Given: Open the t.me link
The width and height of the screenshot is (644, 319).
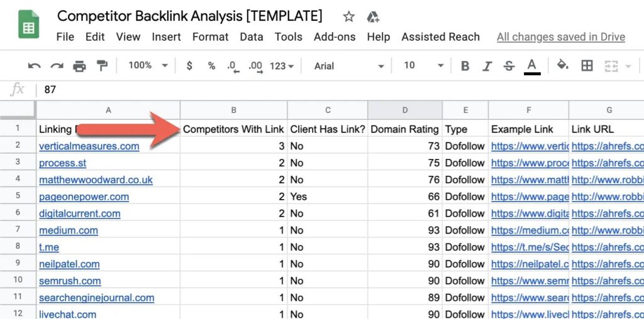Looking at the screenshot, I should (x=49, y=247).
